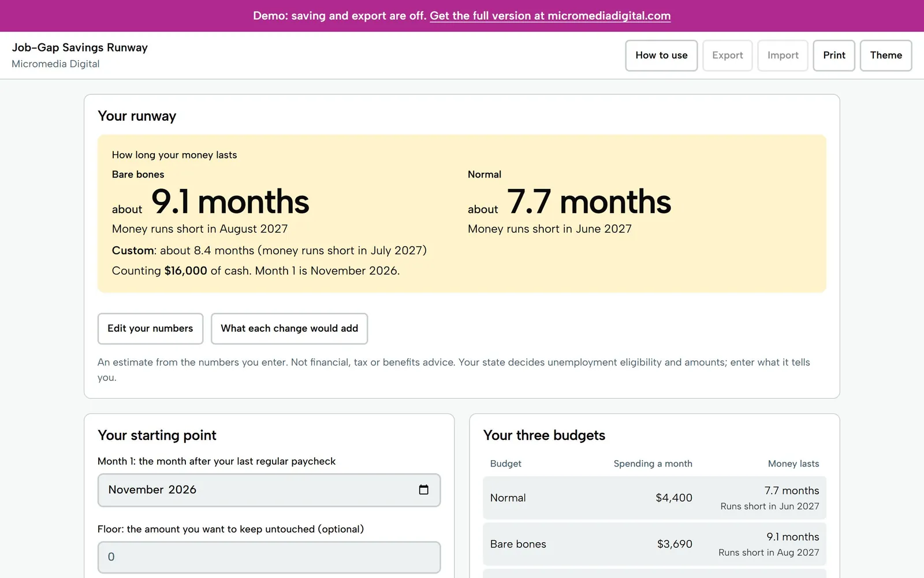Viewport: 924px width, 578px height.
Task: Click the Budget column header
Action: pyautogui.click(x=506, y=464)
